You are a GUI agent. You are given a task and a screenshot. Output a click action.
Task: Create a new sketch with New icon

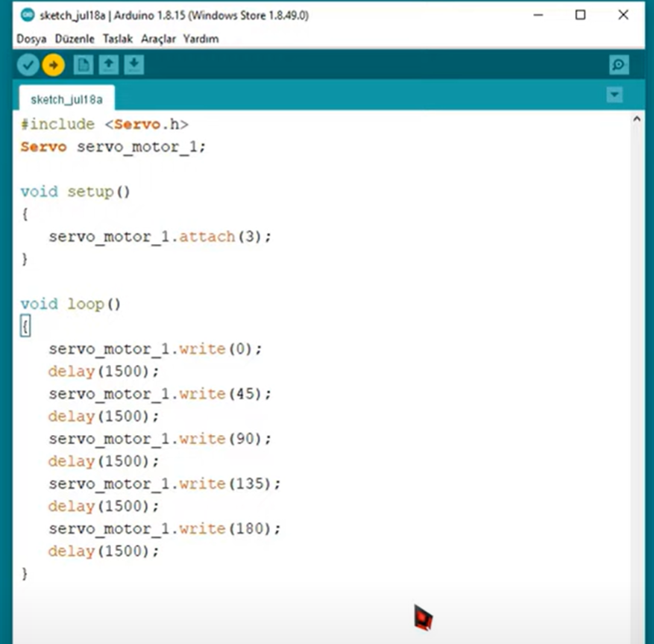point(84,65)
